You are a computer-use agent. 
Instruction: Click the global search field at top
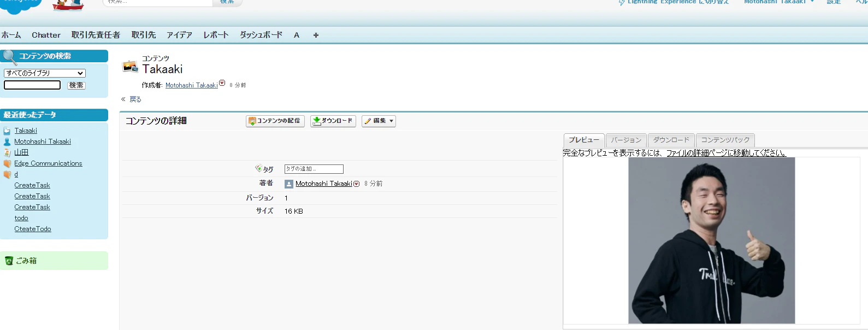point(157,2)
